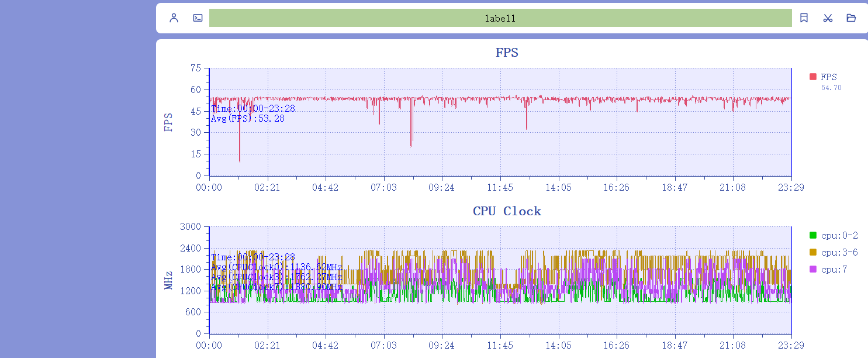Hide the cpu:3-6 series via legend

pyautogui.click(x=839, y=253)
